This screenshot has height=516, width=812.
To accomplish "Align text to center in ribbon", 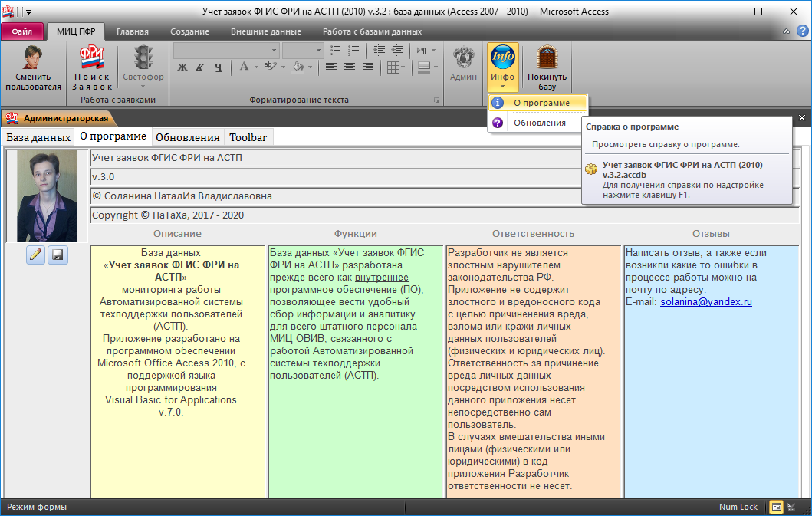I will coord(350,67).
